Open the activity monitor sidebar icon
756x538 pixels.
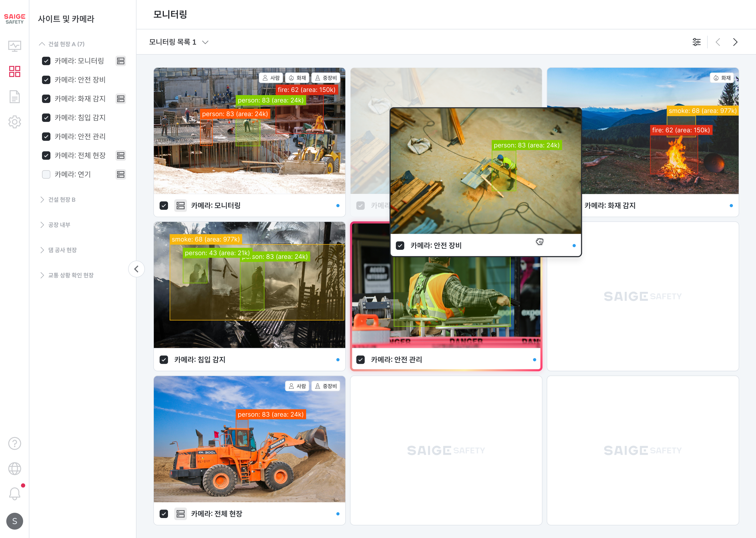[14, 46]
